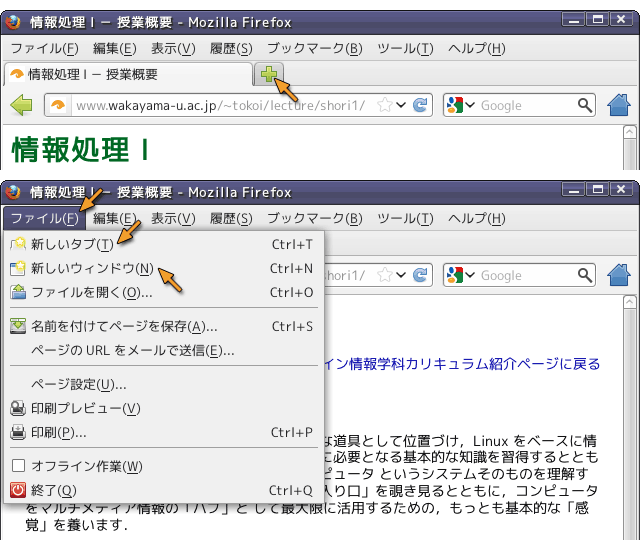Select 新しいウィンドウ from the File menu
Screen dimensions: 640x540
(x=91, y=268)
